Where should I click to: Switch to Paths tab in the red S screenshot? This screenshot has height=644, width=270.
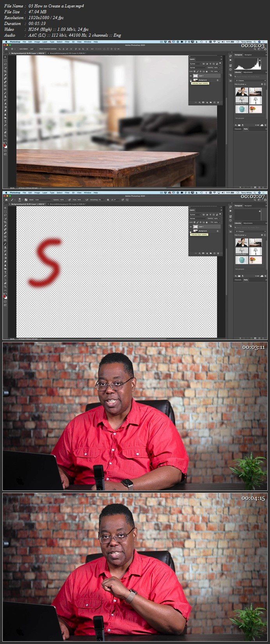coord(246,280)
